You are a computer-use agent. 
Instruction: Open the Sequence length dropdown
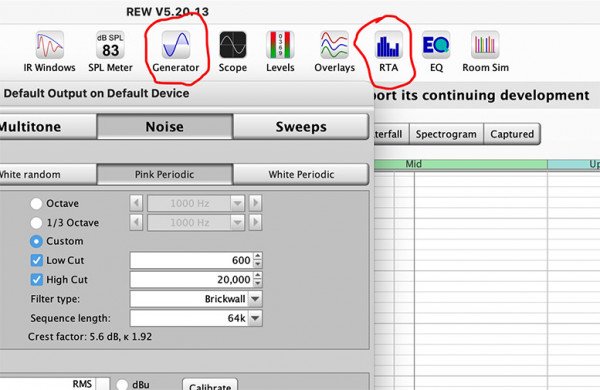pyautogui.click(x=196, y=318)
